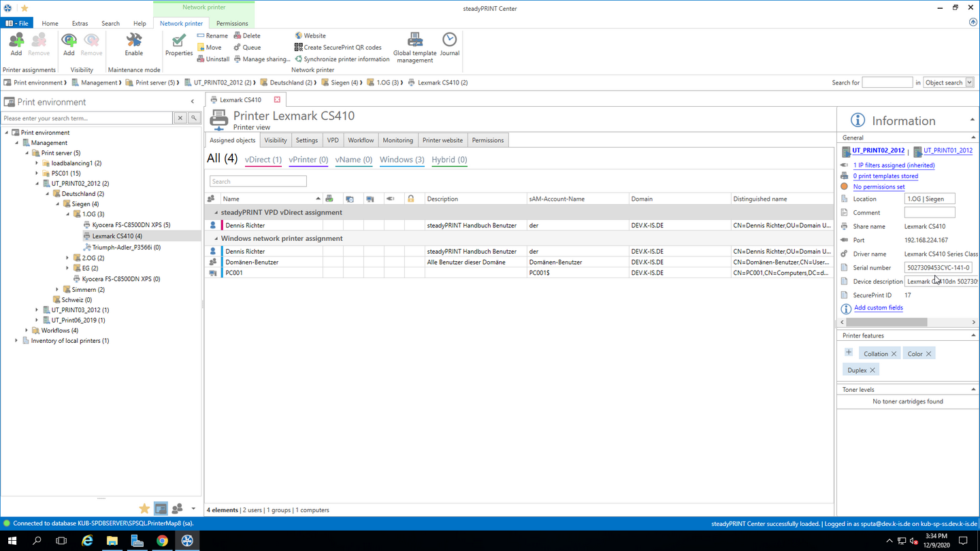Switch to the Monitoring tab
This screenshot has width=980, height=551.
tap(397, 140)
